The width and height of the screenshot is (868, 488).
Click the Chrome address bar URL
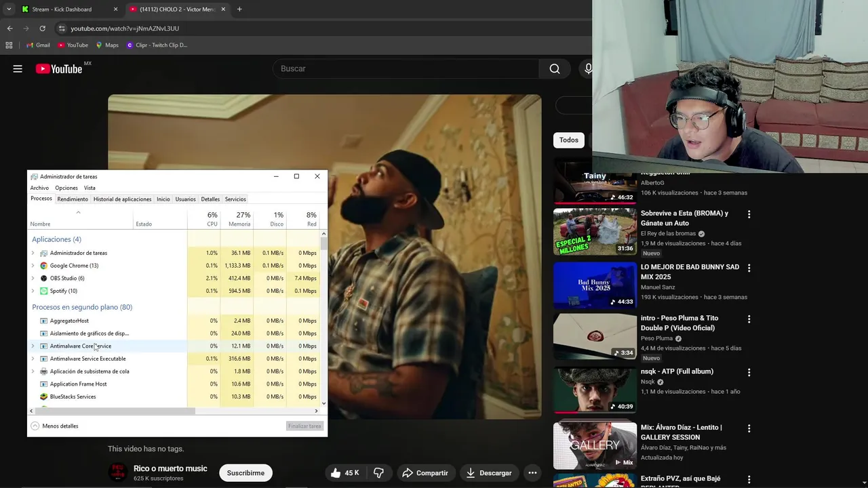[125, 28]
